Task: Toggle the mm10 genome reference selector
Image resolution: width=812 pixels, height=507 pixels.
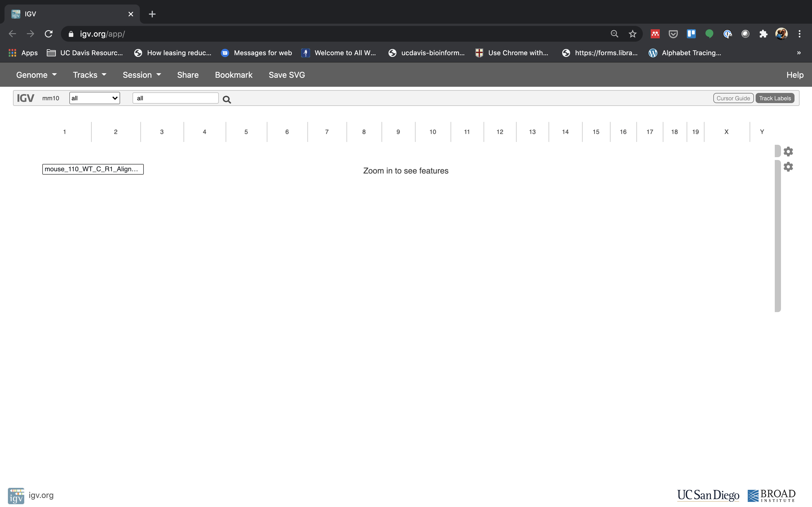Action: tap(50, 97)
